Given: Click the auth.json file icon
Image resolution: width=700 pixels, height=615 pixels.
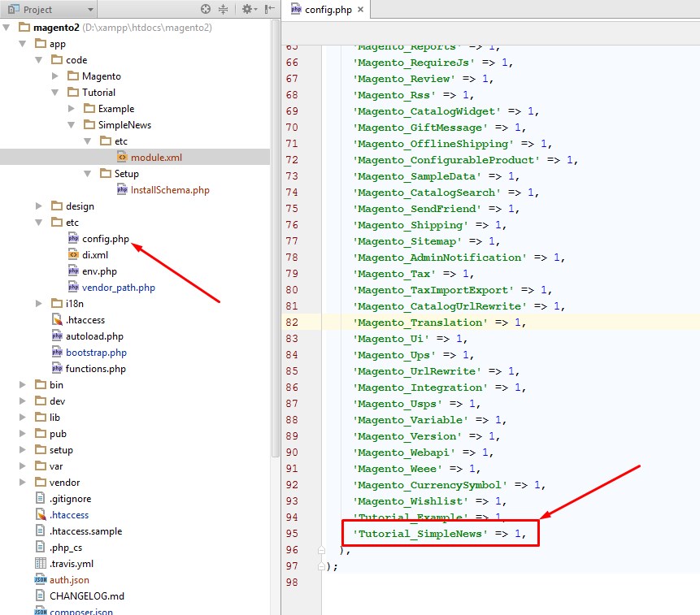Looking at the screenshot, I should (40, 579).
